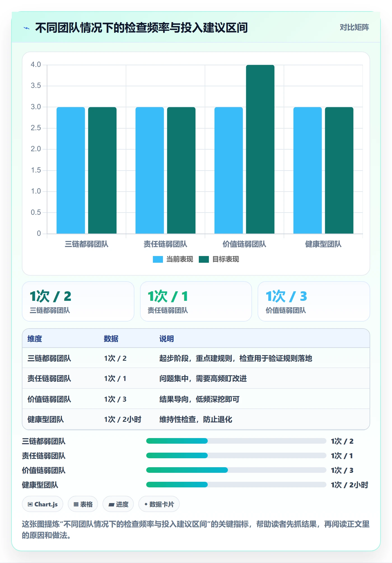Click x-axis label 责任链弱团队 under chart
Viewport: 392px width, 563px height.
165,244
